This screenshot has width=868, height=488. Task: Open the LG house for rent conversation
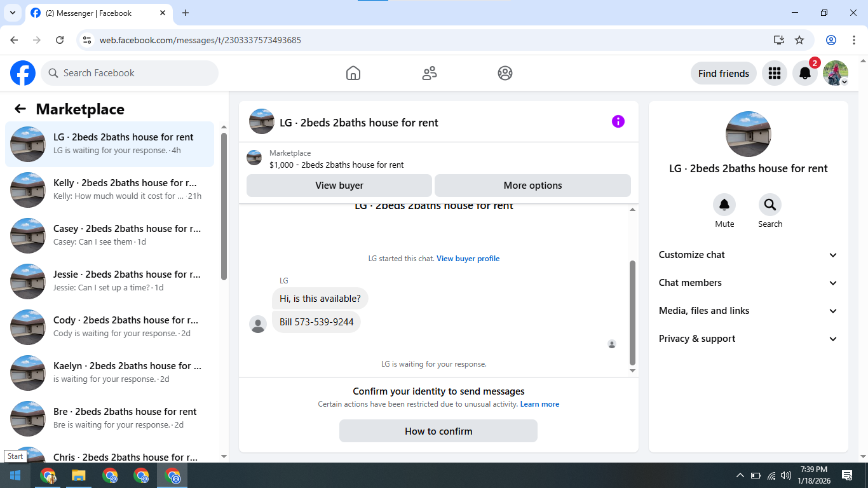coord(110,144)
